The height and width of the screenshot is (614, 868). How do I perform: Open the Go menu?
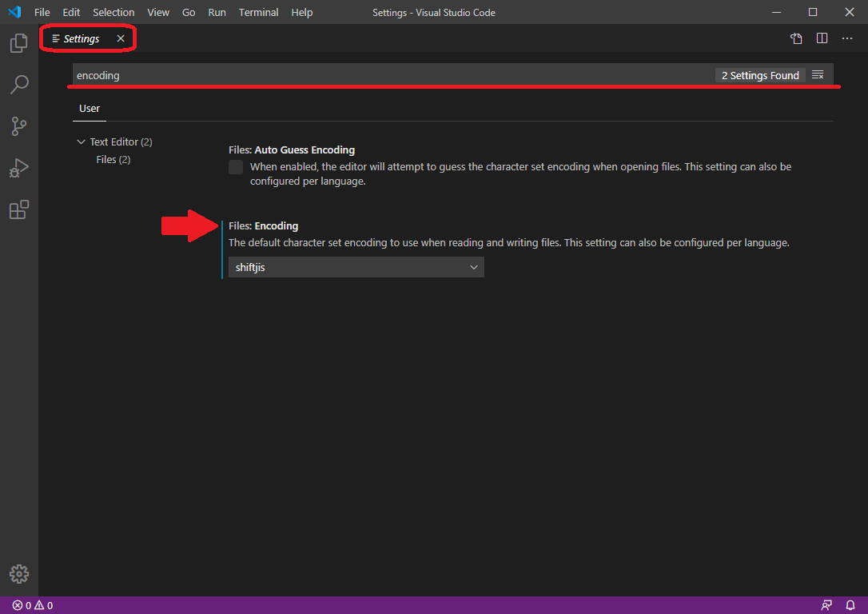[x=189, y=12]
